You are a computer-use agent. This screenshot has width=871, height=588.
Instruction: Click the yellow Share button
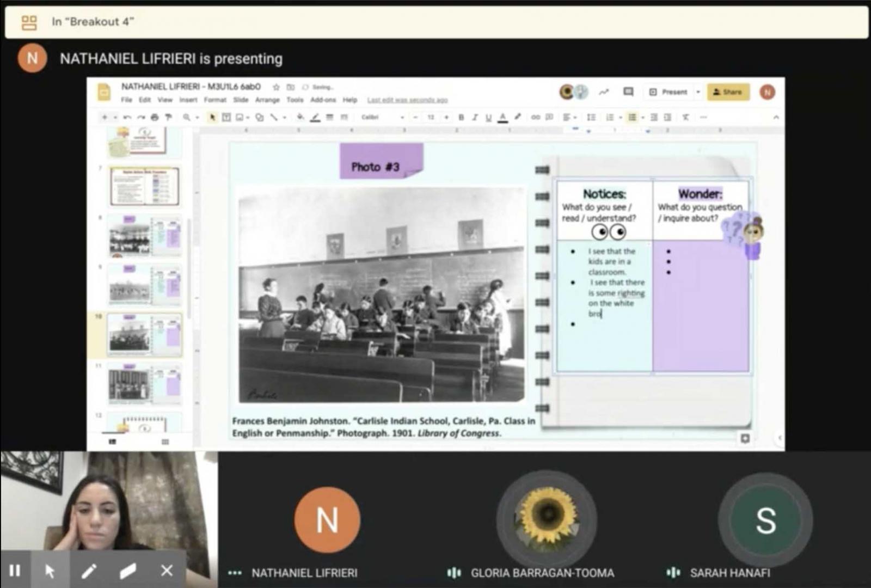click(728, 92)
